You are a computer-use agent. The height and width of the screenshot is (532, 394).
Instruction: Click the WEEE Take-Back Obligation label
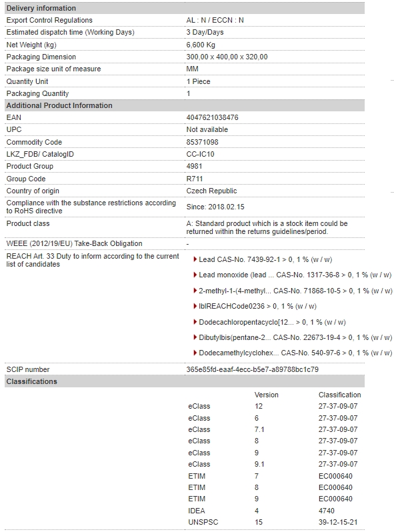(x=74, y=243)
